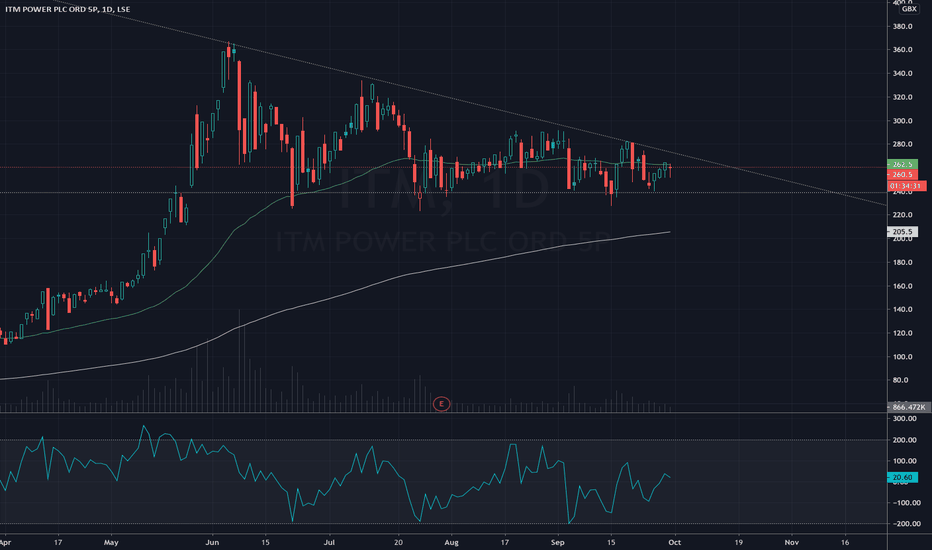Click the Sep date label on time axis

coord(558,542)
